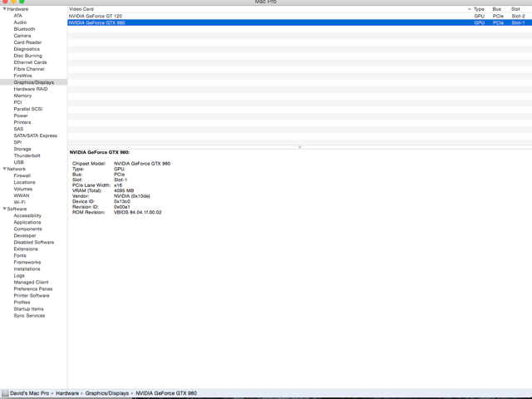The width and height of the screenshot is (532, 399).
Task: Collapse the Software section triangle
Action: [4, 209]
